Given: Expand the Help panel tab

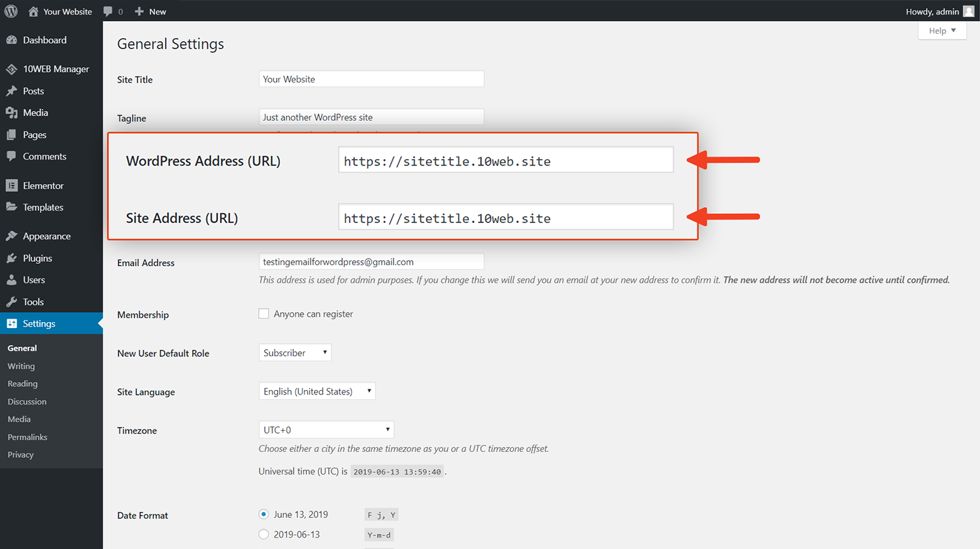Looking at the screenshot, I should (942, 30).
